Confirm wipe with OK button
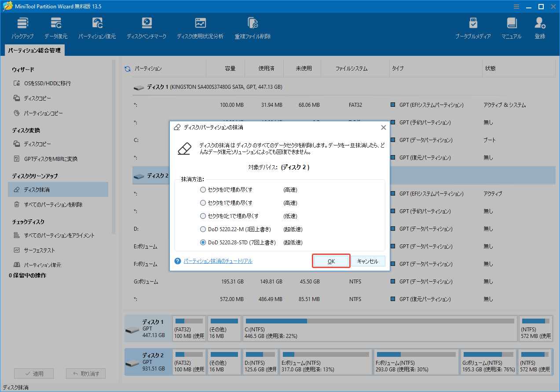 pyautogui.click(x=331, y=261)
